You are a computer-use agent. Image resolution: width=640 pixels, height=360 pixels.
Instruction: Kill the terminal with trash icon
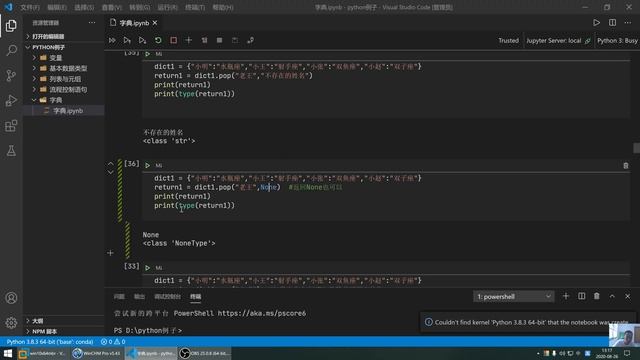[x=597, y=296]
